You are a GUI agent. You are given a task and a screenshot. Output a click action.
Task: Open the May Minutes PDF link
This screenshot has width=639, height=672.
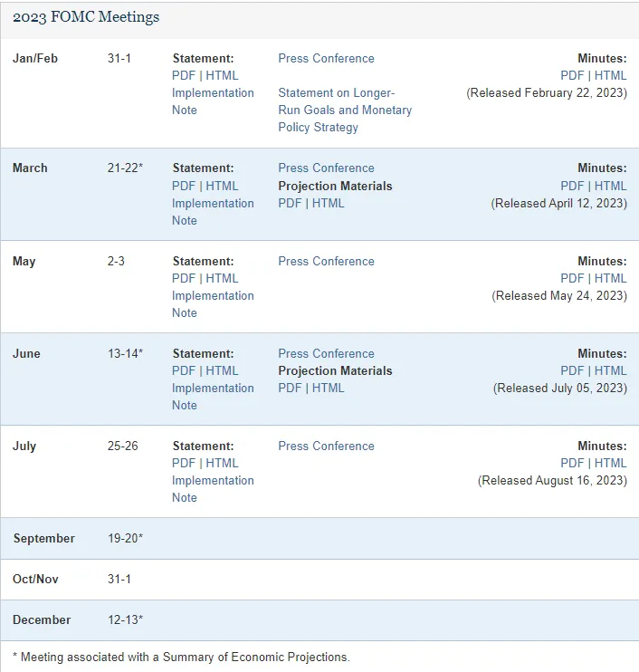pos(572,278)
